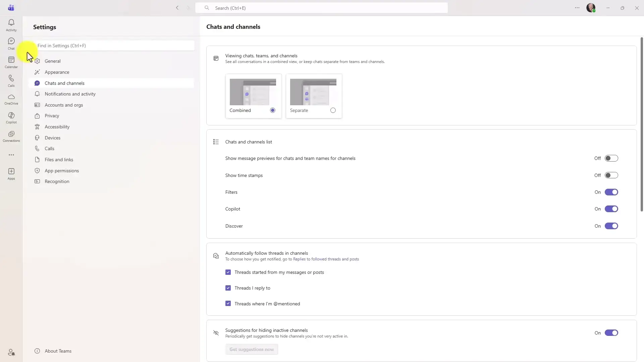The width and height of the screenshot is (644, 362).
Task: Focus the top Search box
Action: pyautogui.click(x=321, y=8)
